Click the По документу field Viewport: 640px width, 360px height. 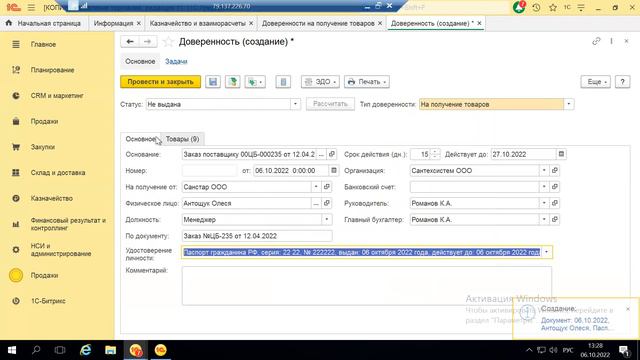pos(257,236)
